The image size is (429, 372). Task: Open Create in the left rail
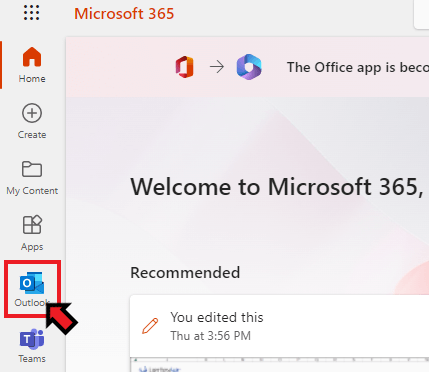coord(32,121)
